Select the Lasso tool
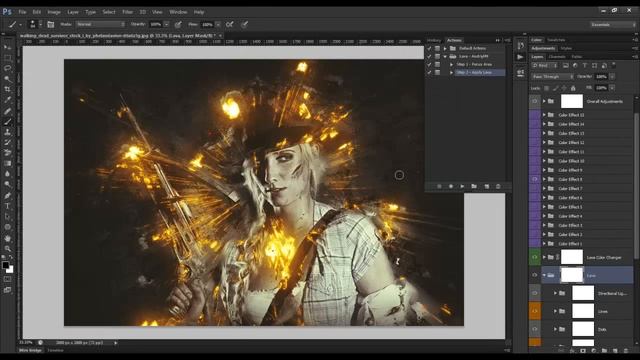This screenshot has width=640, height=360. 7,68
